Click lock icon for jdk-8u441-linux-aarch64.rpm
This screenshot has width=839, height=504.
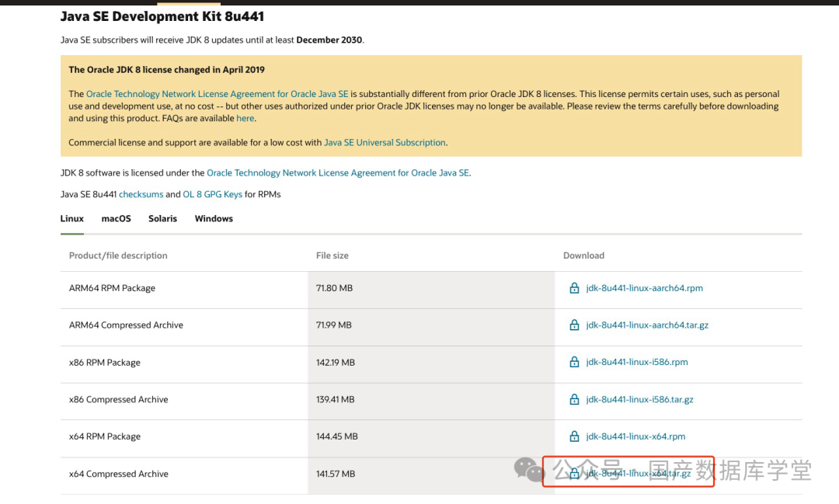[x=574, y=288]
